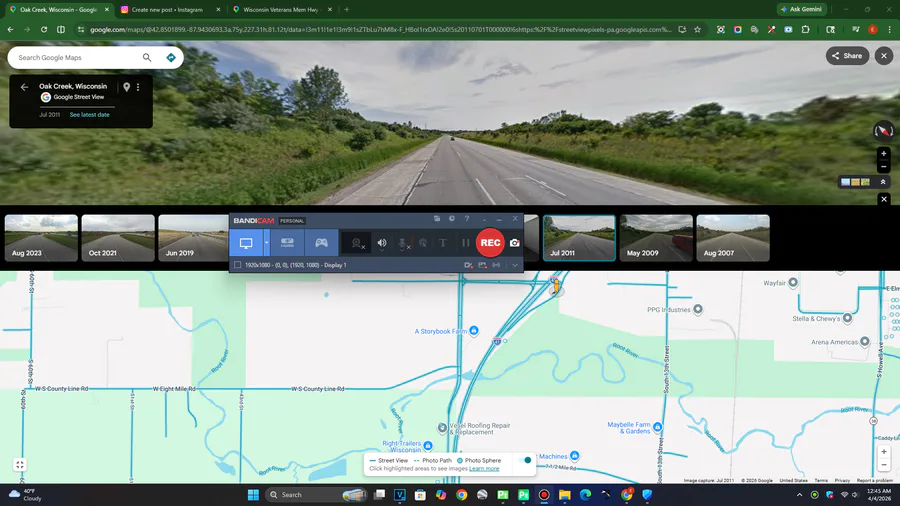
Task: Open Google Maps directions icon
Action: [x=170, y=57]
